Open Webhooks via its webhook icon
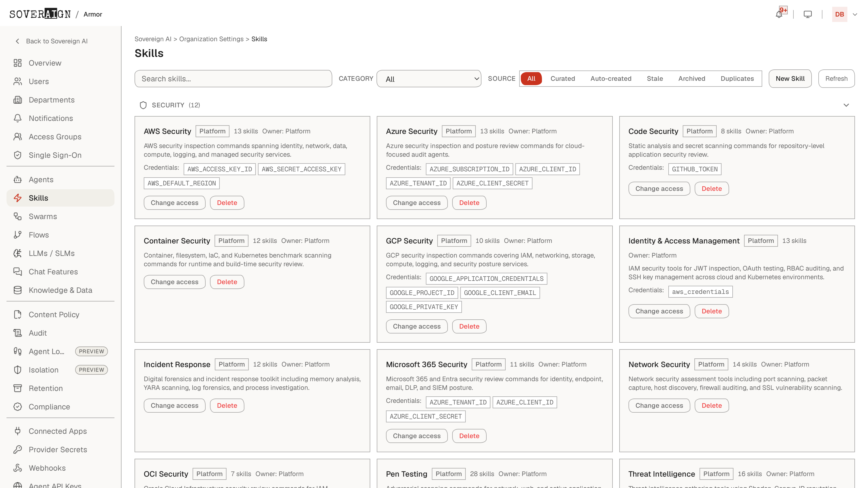The image size is (868, 488). click(x=18, y=468)
